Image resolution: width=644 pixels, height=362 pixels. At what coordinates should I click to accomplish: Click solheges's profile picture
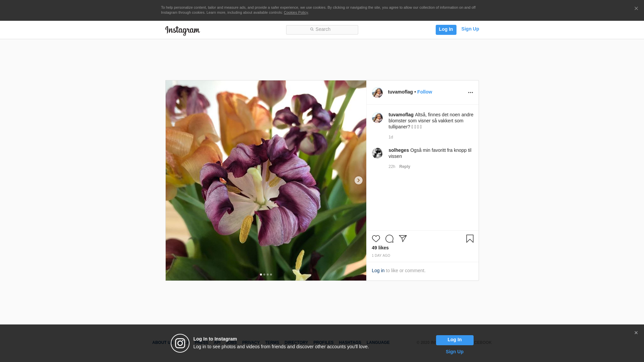tap(377, 153)
